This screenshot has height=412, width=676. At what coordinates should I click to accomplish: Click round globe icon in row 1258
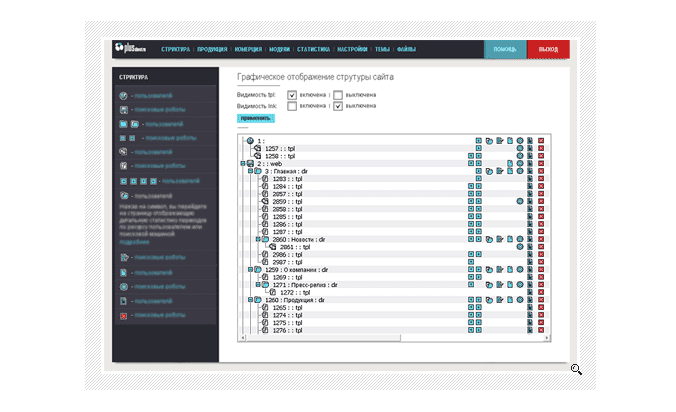(520, 156)
